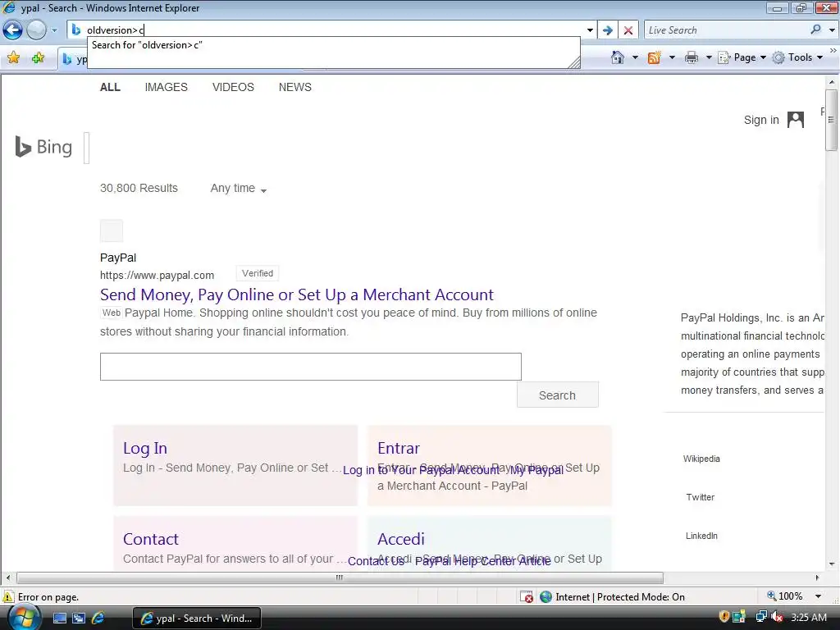Click the Live Search magnifier icon

(x=815, y=30)
